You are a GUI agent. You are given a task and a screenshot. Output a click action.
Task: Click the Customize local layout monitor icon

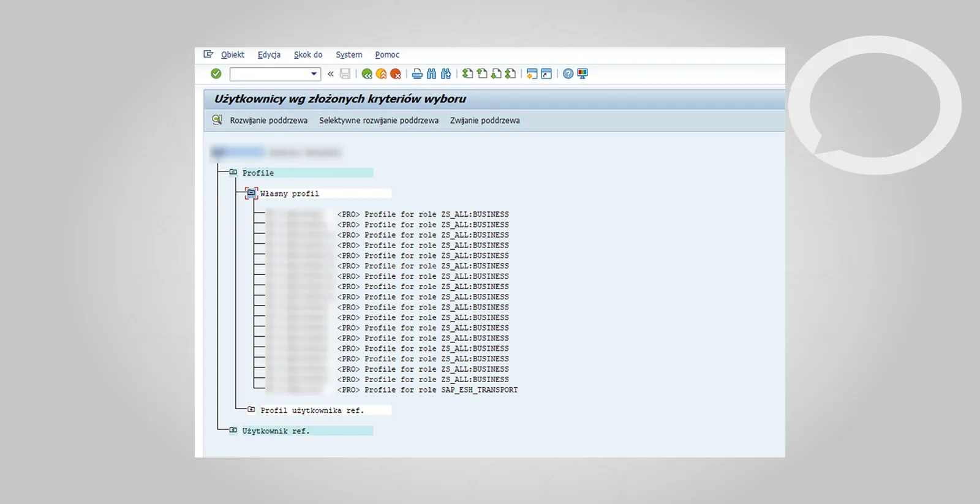click(x=582, y=74)
